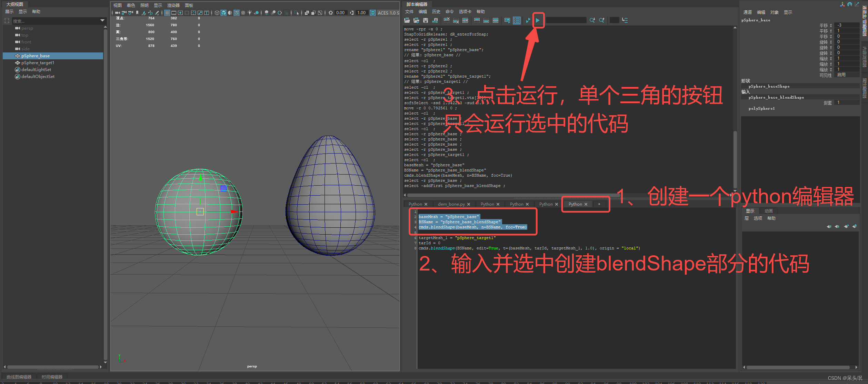Toggle use all lights in the viewport
The height and width of the screenshot is (384, 868).
pos(250,13)
